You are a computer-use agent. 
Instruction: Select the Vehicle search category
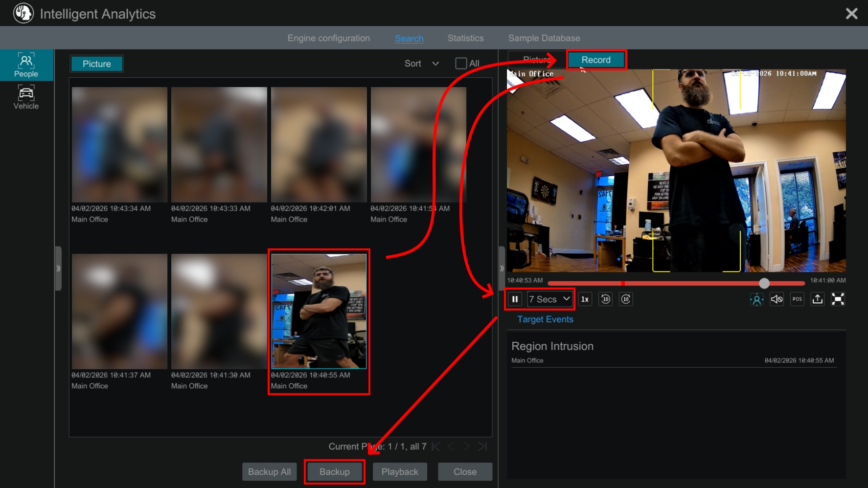(26, 97)
